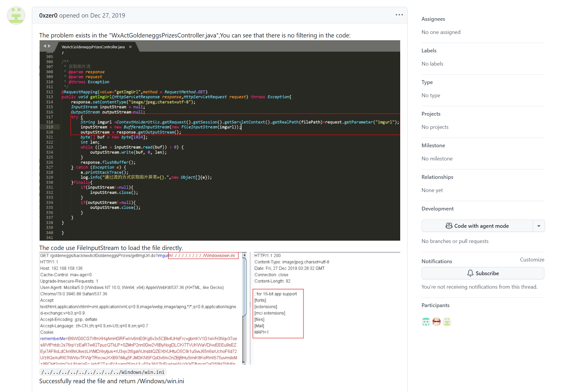
Task: Click the Milestone sidebar heading
Action: coord(433,145)
